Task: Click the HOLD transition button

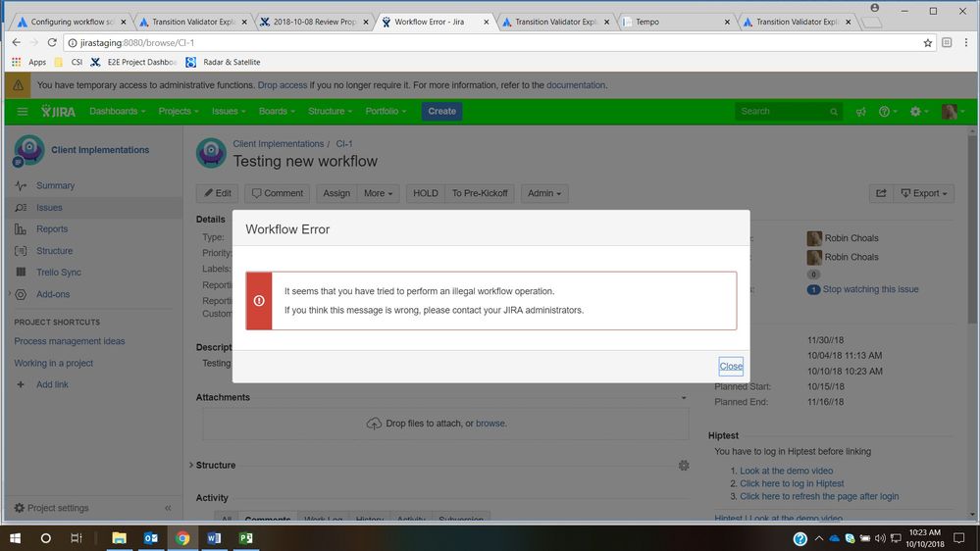Action: (x=425, y=193)
